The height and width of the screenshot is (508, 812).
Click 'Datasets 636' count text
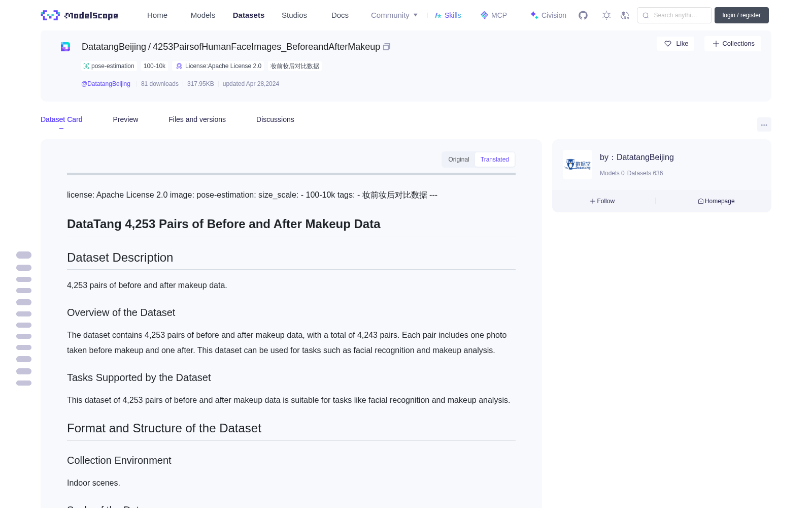point(645,173)
